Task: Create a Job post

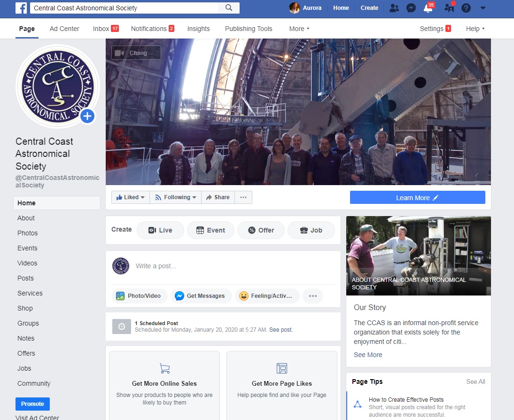Action: (x=311, y=230)
